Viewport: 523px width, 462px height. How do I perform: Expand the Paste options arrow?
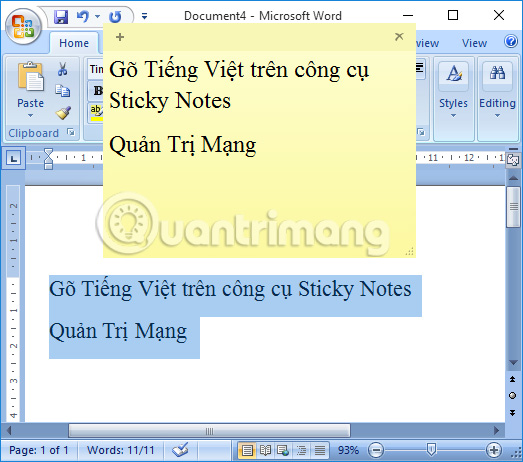[30, 115]
